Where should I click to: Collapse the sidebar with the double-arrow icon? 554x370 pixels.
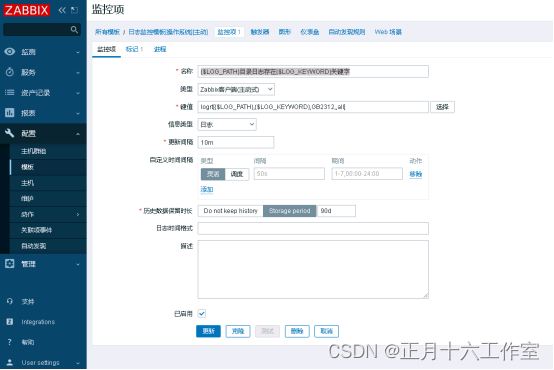62,10
